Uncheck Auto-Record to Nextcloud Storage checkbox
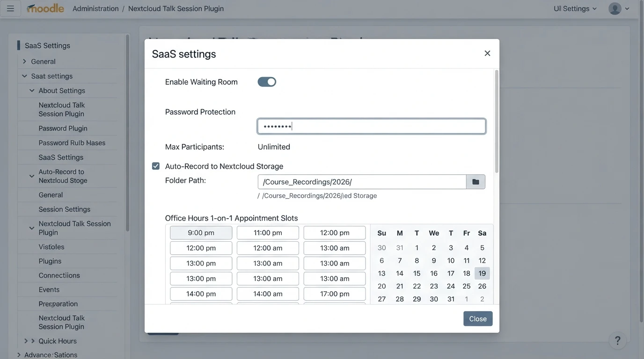The height and width of the screenshot is (359, 644). (x=156, y=166)
